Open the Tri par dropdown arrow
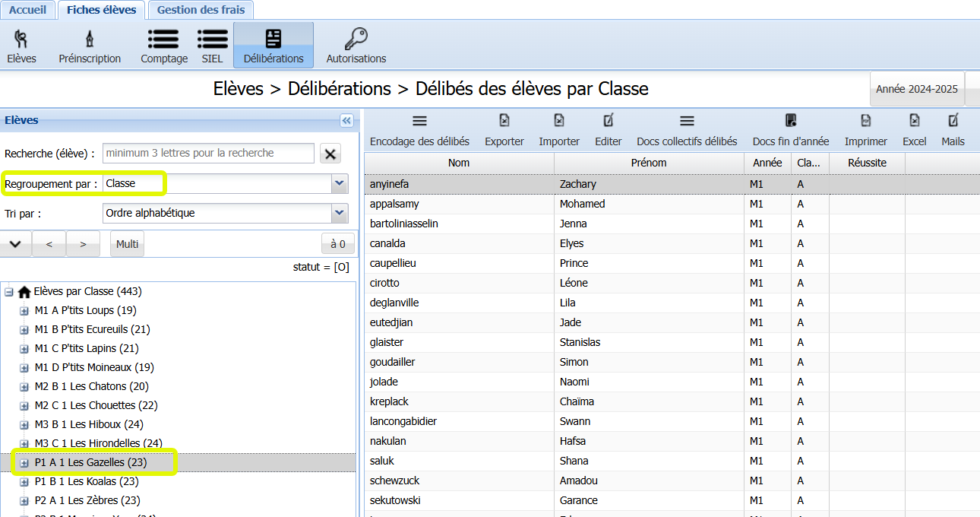The image size is (980, 517). click(x=340, y=214)
